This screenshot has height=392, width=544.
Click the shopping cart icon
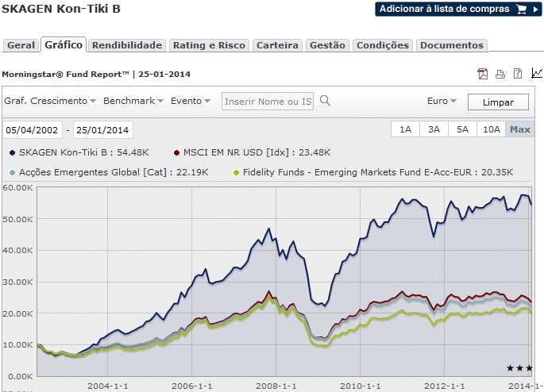[522, 10]
